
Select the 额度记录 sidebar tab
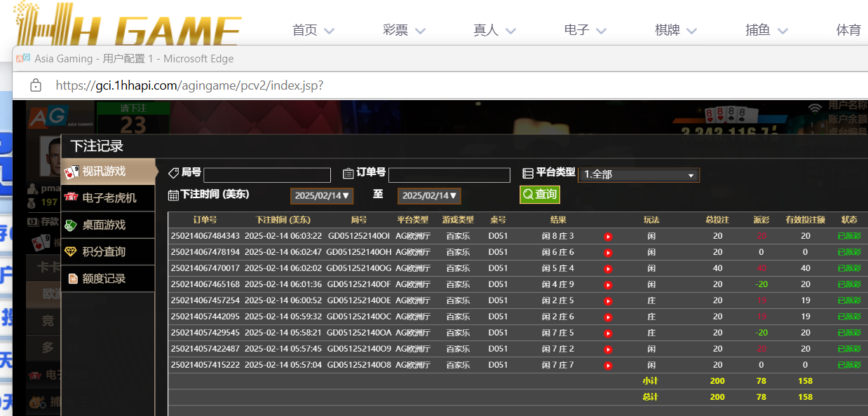click(108, 279)
